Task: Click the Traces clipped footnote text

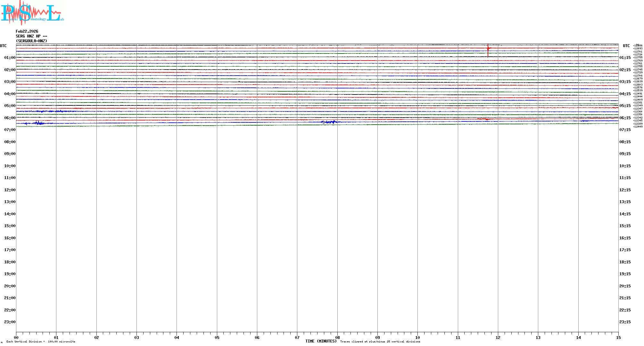Action: click(x=380, y=342)
